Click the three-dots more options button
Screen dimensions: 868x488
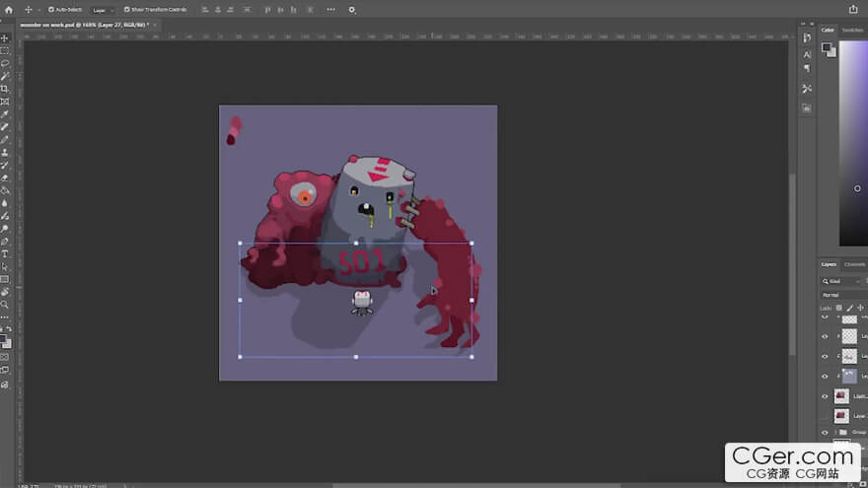pos(329,9)
